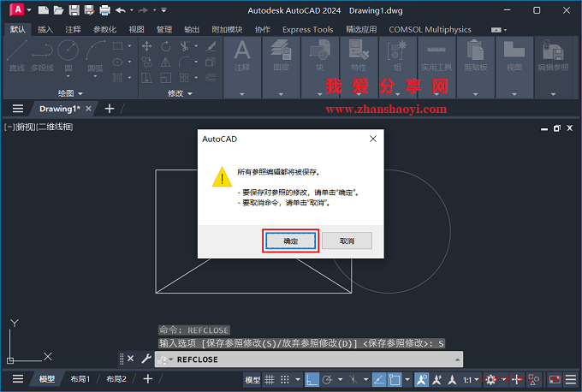The image size is (582, 392).
Task: Open the Rectangle tool dropdown arrow
Action: click(x=129, y=46)
